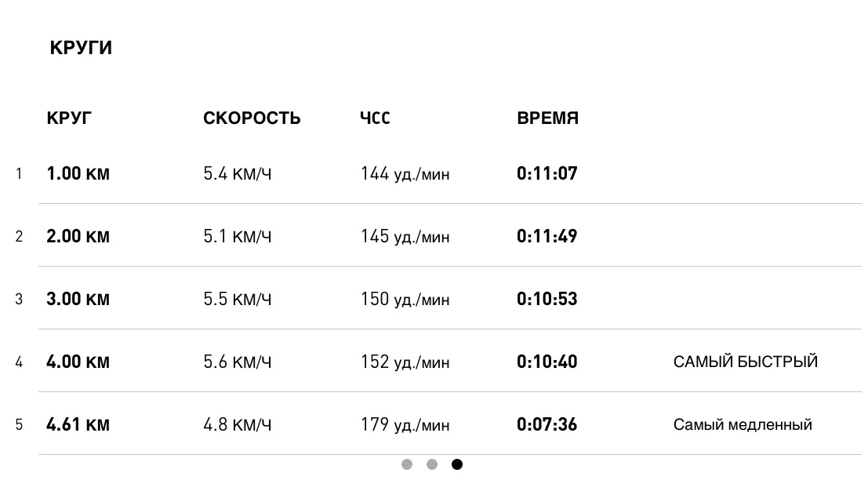
Task: Select lap row 2.00 км
Action: 78,236
